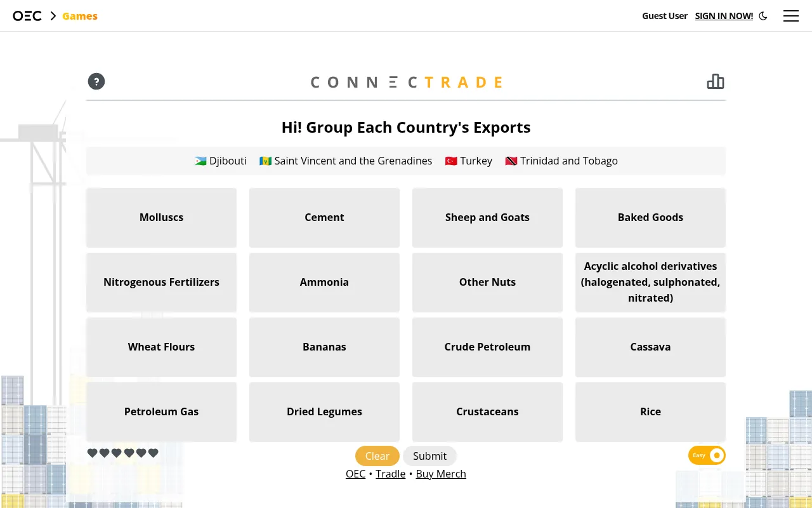Click the Turkey country label
812x508 pixels.
pos(469,161)
